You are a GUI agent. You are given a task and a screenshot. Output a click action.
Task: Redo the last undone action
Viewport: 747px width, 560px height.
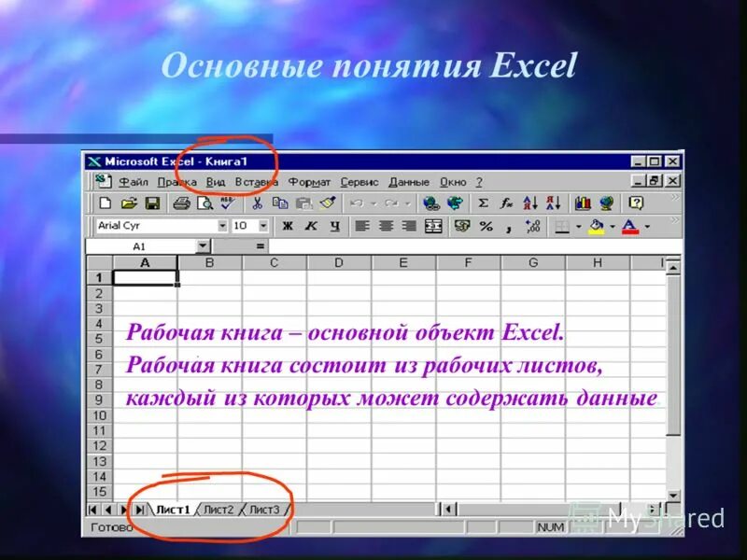391,203
